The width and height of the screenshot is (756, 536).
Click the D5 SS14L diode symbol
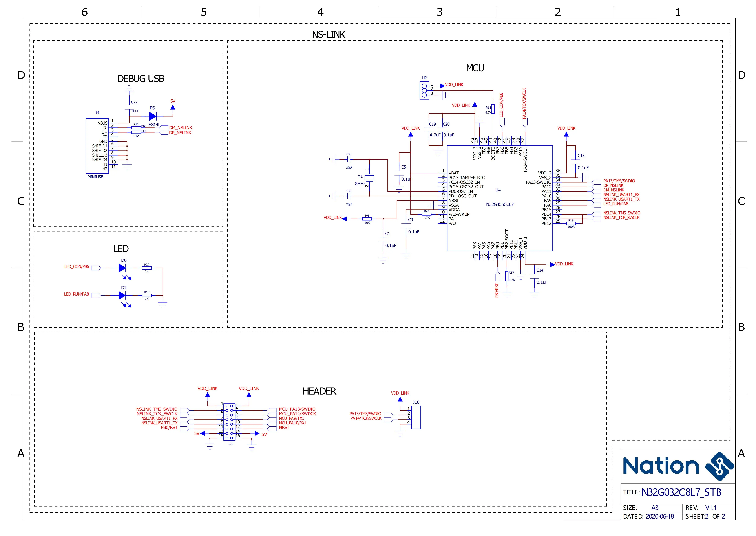[153, 116]
